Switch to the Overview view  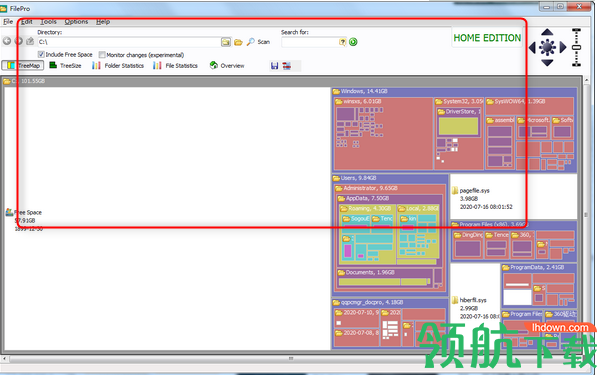(x=227, y=65)
